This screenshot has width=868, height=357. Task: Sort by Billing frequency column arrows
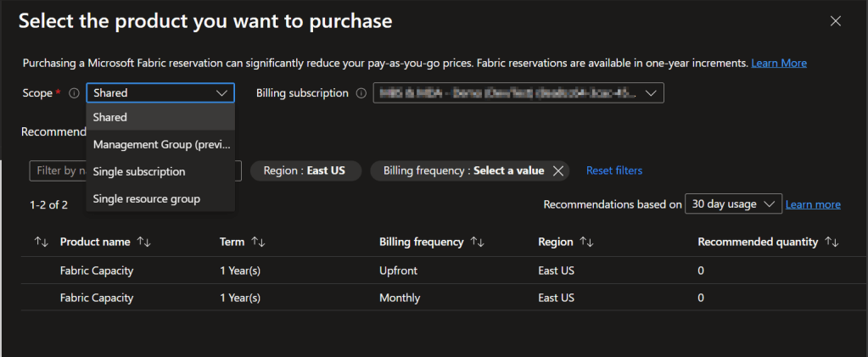tap(477, 243)
